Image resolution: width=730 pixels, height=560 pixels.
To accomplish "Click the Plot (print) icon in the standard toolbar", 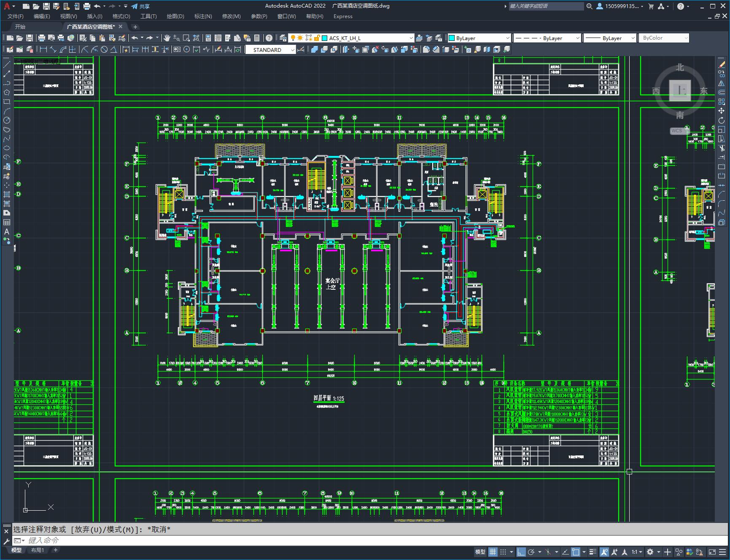I will pyautogui.click(x=41, y=38).
